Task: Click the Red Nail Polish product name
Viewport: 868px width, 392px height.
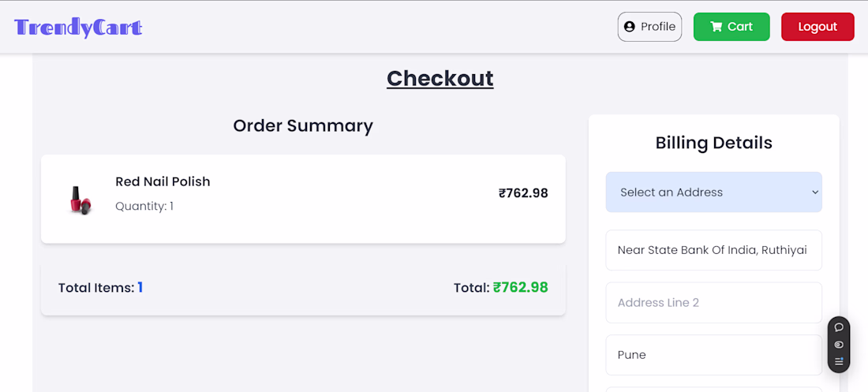Action: tap(163, 181)
